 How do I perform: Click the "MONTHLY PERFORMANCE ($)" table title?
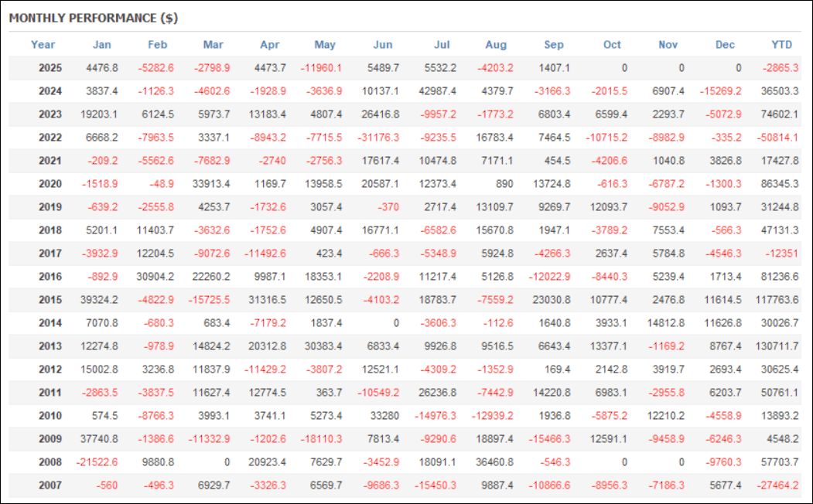tap(94, 18)
